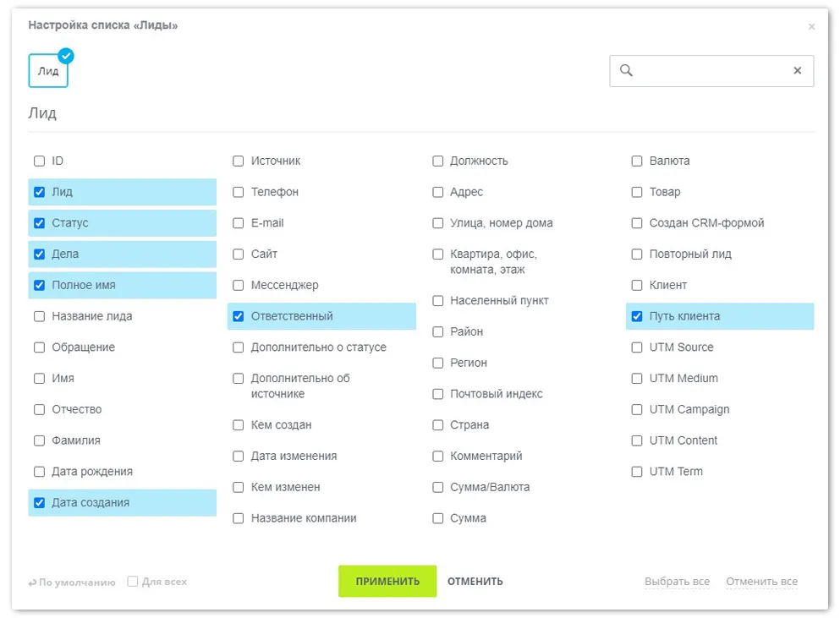
Task: Click the Выбрать все link
Action: click(x=677, y=581)
